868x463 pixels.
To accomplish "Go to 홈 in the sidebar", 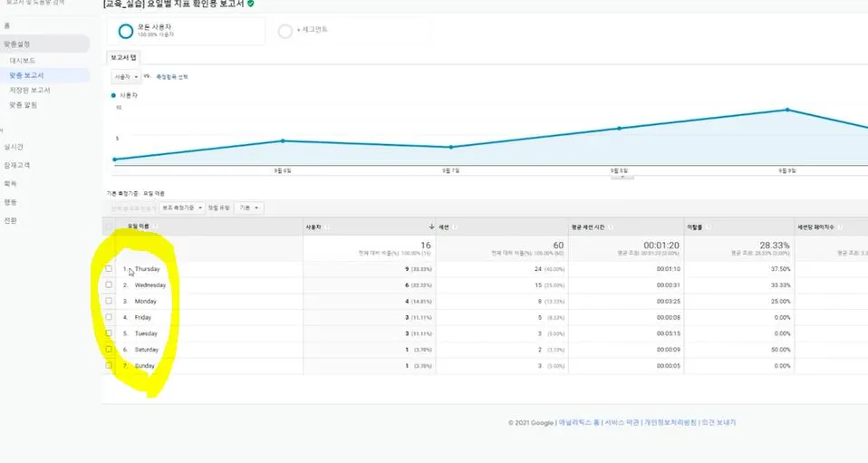I will click(6, 26).
